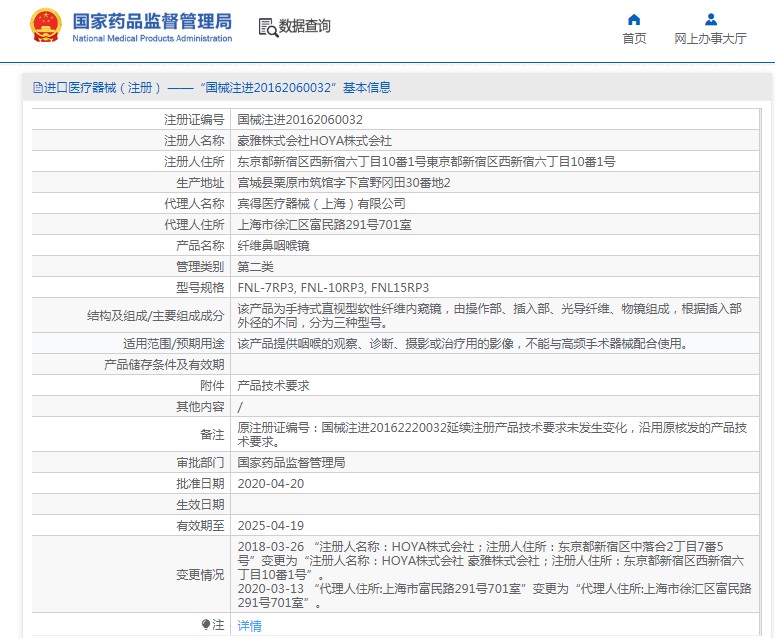Viewport: 775px width, 638px height.
Task: Click the structure description starting 该产品为手持式
Action: (489, 315)
